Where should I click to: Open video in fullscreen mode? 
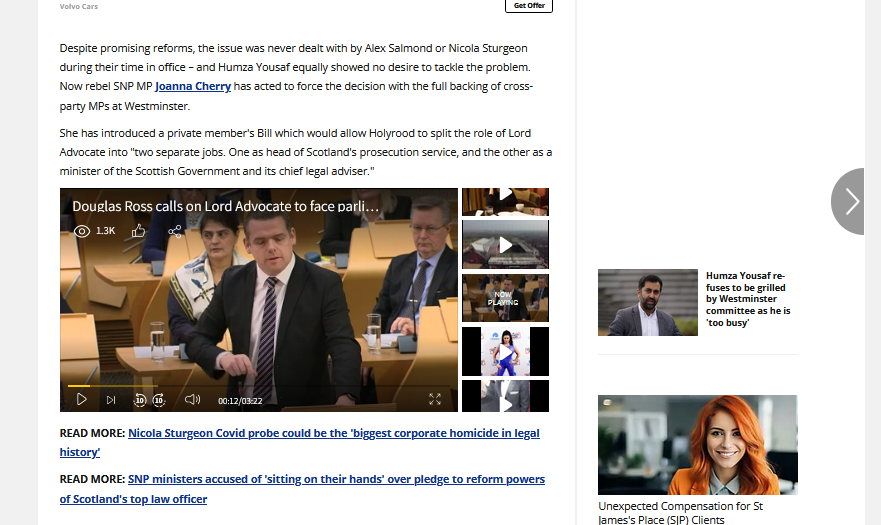(435, 399)
